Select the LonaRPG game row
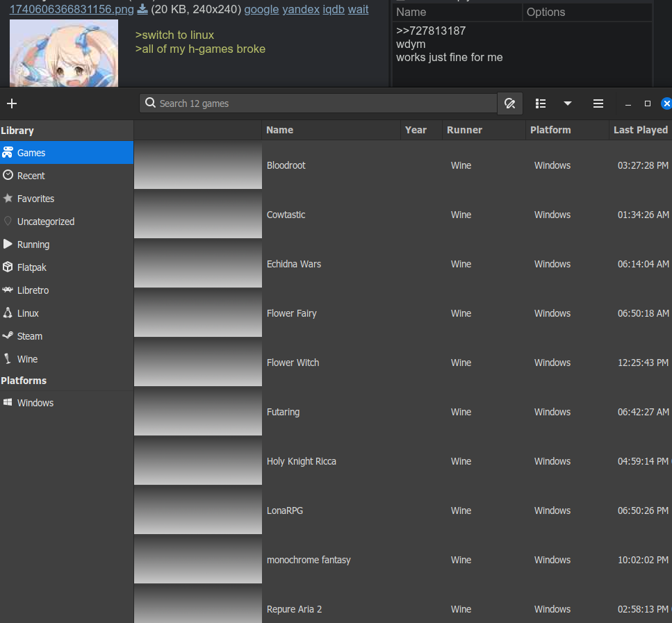 click(x=403, y=510)
